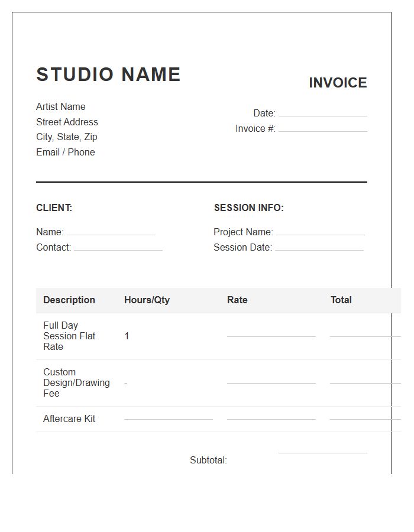Click the Subtotal blank line

point(323,450)
